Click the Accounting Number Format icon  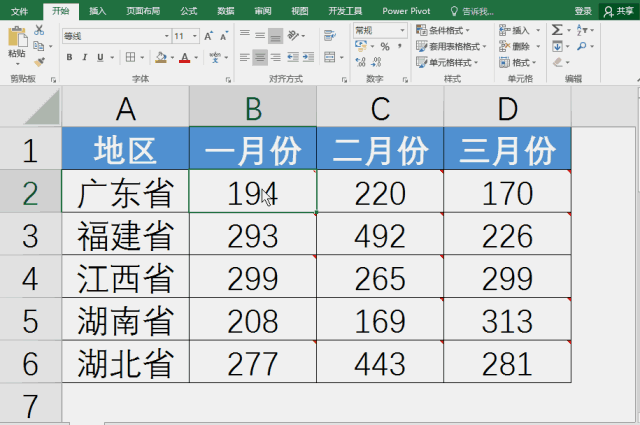click(360, 46)
